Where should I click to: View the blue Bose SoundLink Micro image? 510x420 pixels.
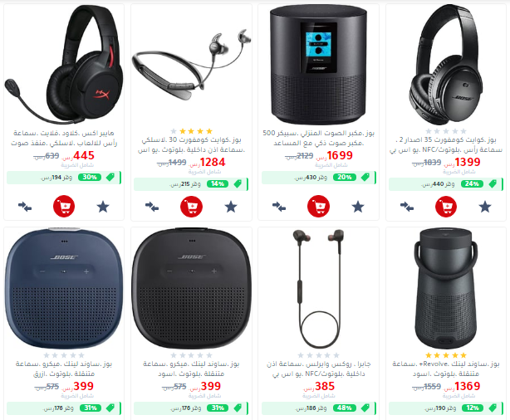coord(64,289)
